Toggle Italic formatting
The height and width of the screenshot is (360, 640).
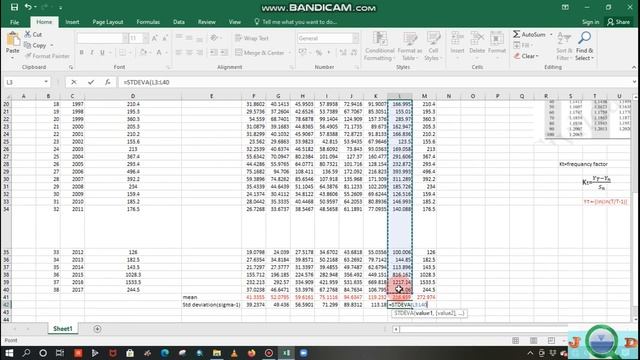(x=92, y=53)
